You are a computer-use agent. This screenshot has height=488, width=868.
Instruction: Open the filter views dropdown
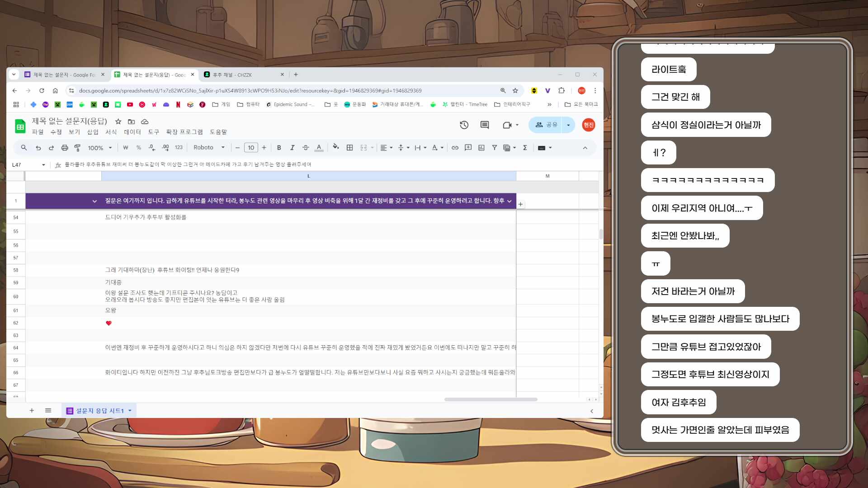pyautogui.click(x=509, y=148)
